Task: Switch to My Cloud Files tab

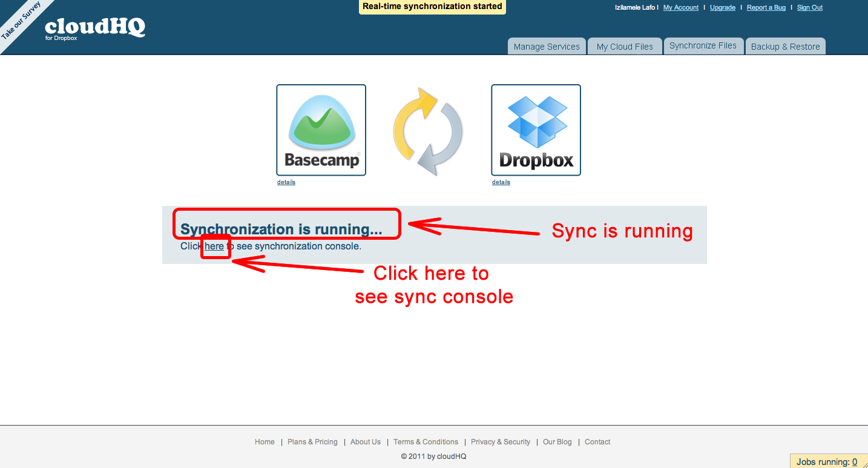Action: point(625,47)
